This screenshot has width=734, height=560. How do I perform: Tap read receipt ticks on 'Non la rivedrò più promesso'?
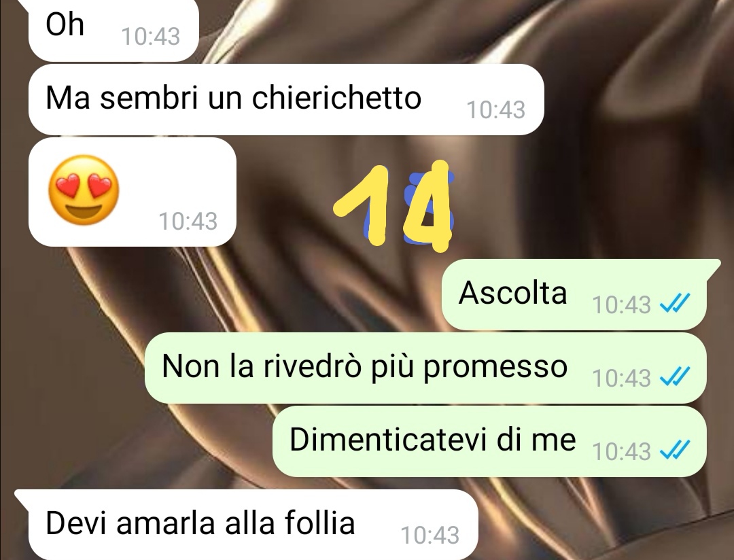click(675, 377)
